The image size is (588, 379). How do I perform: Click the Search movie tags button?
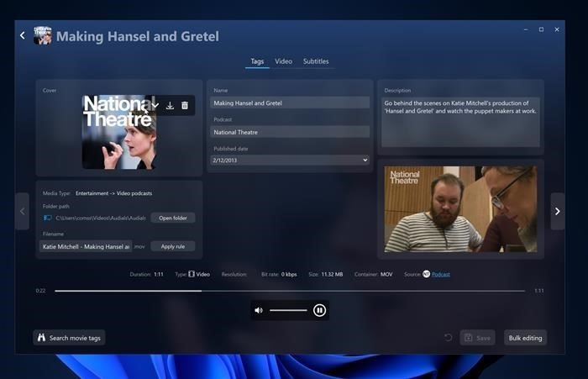pyautogui.click(x=70, y=338)
